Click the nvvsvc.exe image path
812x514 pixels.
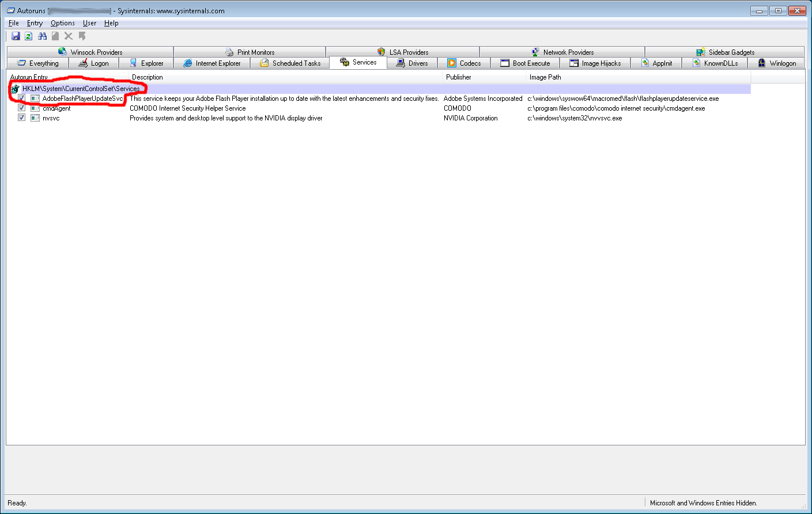click(x=575, y=118)
